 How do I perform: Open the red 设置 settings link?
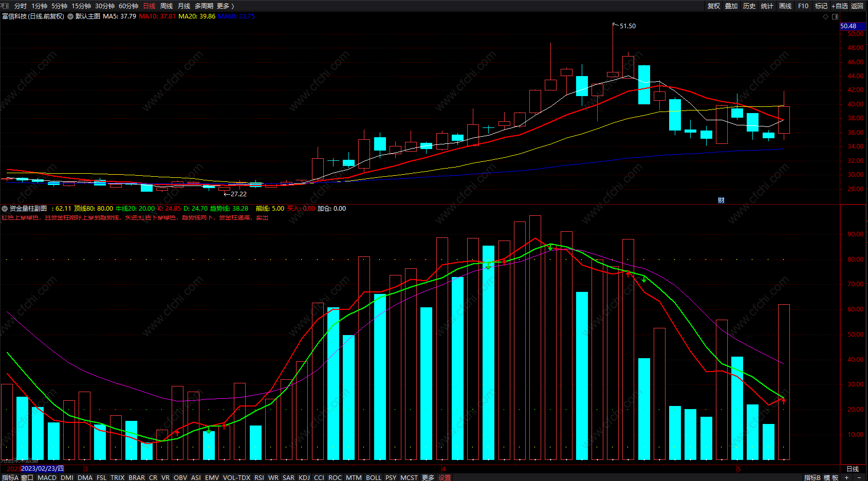(445, 477)
